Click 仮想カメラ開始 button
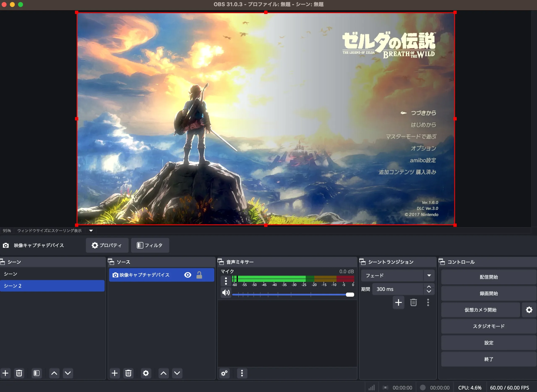This screenshot has height=392, width=537. [x=481, y=310]
